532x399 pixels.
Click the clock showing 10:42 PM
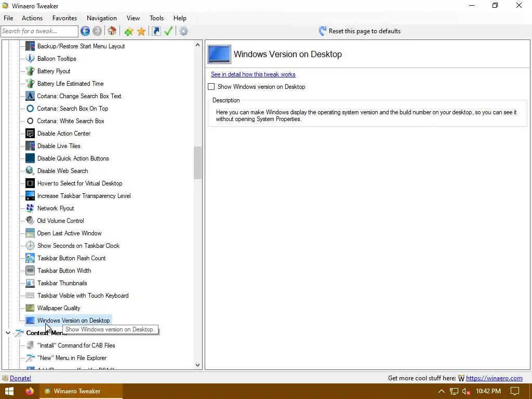488,391
